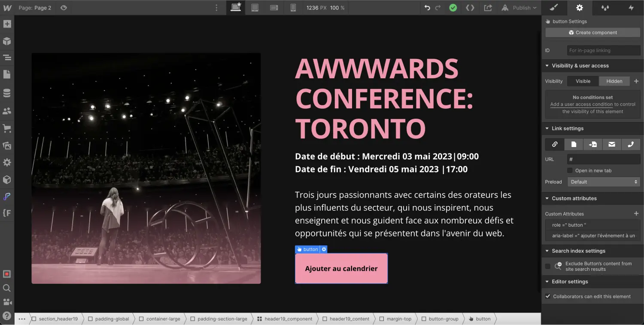Click the {F} Finsweet icon in sidebar
The width and height of the screenshot is (644, 325).
(x=7, y=212)
